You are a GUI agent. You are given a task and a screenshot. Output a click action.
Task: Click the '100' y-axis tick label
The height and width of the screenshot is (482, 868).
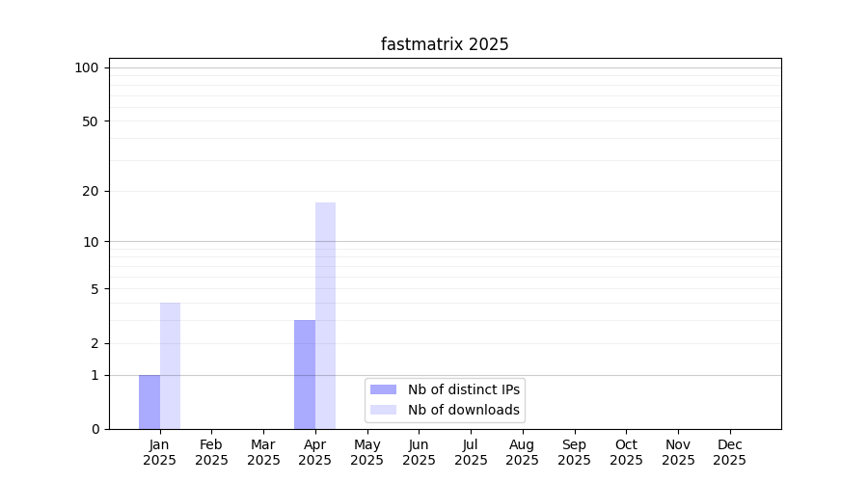pyautogui.click(x=87, y=67)
